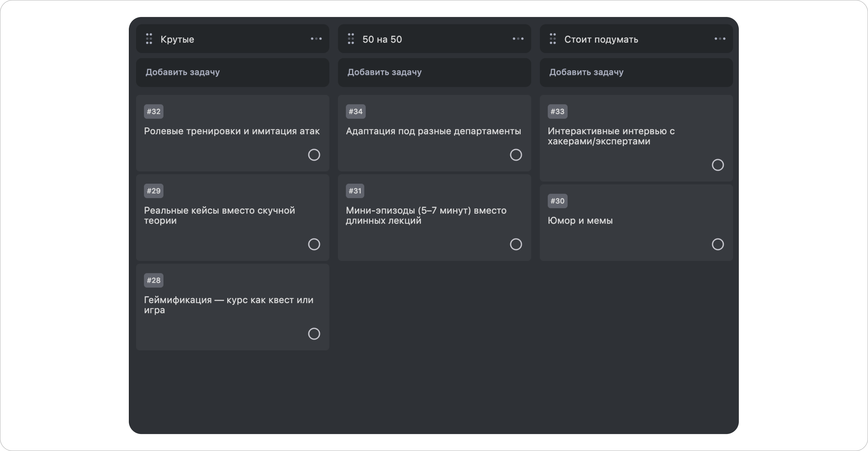Click the drag handle of the 50 на 50 column
Viewport: 868px width, 451px height.
[351, 39]
